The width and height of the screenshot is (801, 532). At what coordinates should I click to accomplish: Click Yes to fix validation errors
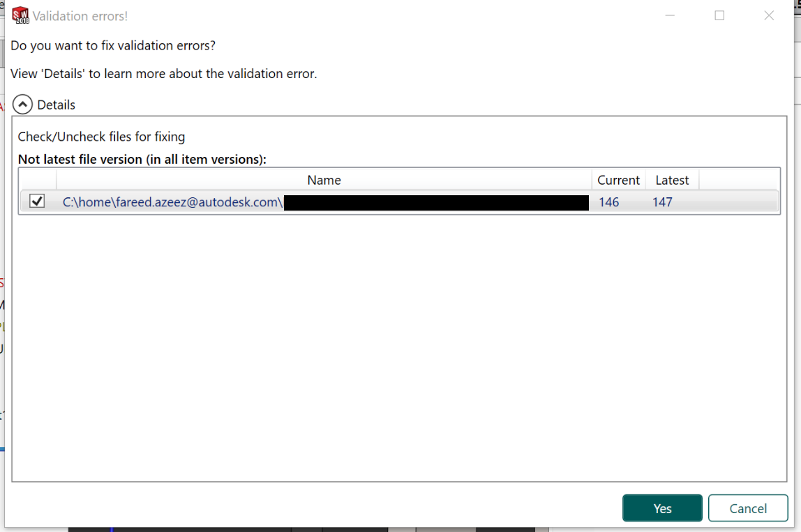coord(661,508)
